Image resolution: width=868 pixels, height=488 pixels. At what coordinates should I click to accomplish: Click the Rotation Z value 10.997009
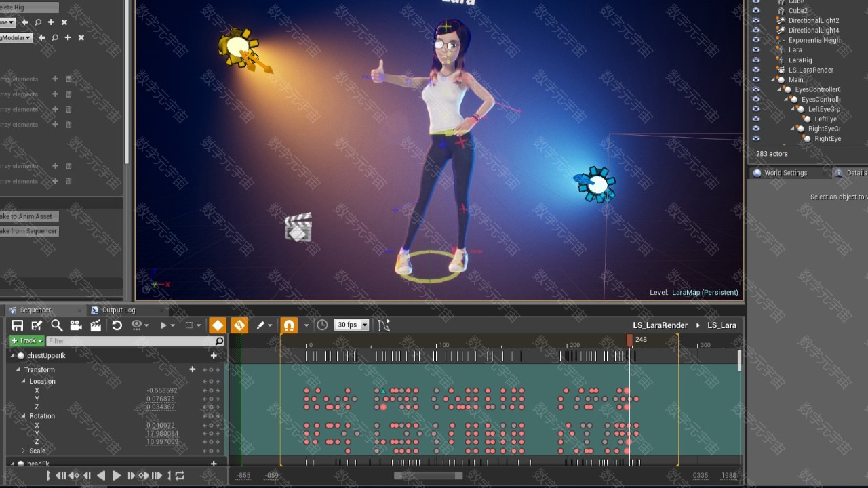point(163,442)
